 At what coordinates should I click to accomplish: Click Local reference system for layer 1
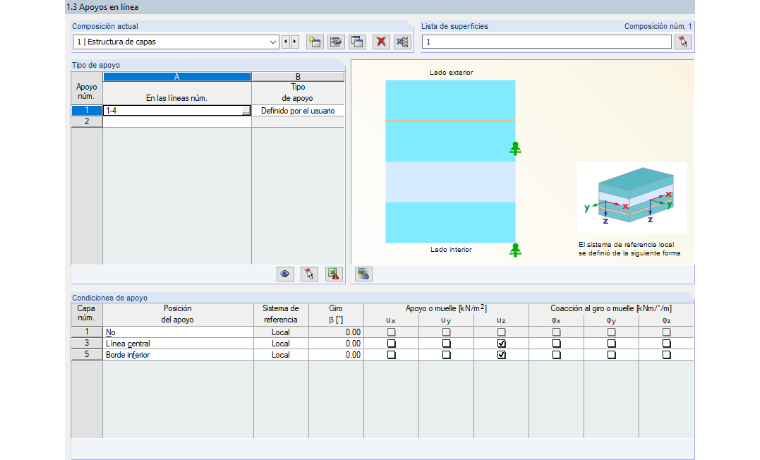tap(281, 333)
